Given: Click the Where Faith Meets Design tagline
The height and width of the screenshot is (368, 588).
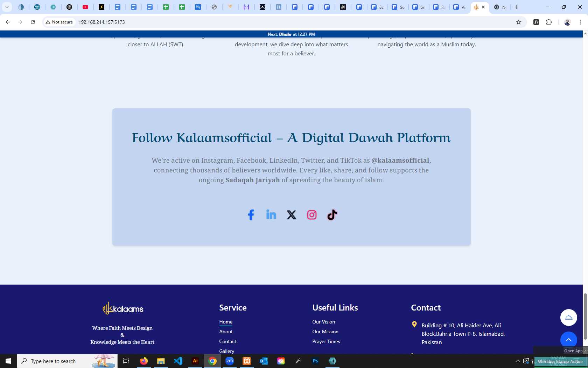Looking at the screenshot, I should click(122, 335).
